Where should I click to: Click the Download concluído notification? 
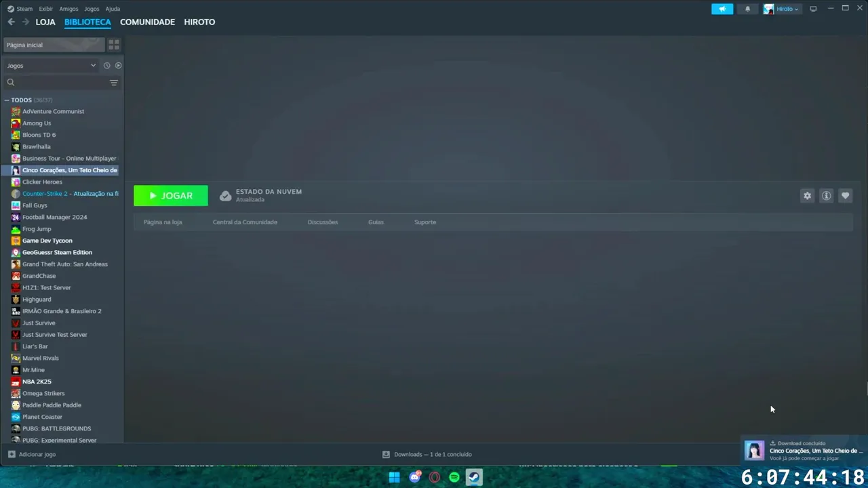[x=804, y=451]
